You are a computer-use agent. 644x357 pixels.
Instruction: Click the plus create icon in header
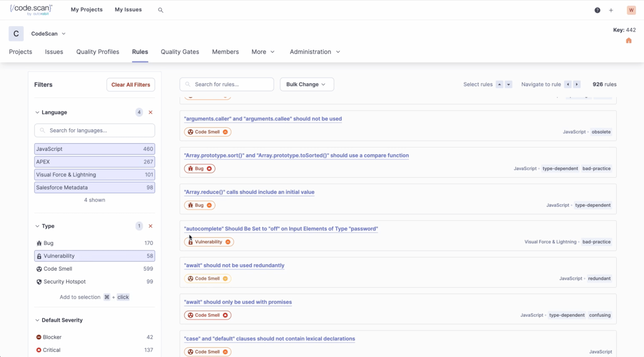click(x=611, y=10)
